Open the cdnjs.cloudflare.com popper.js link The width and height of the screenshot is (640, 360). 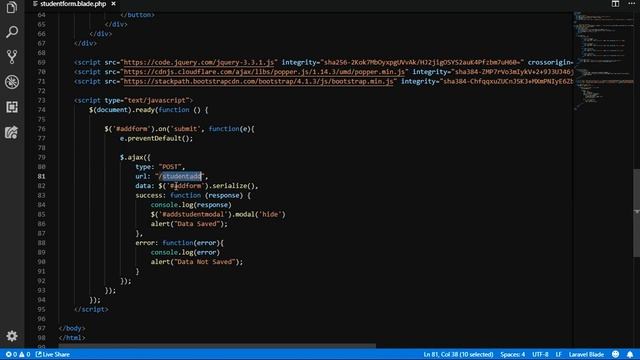(264, 72)
